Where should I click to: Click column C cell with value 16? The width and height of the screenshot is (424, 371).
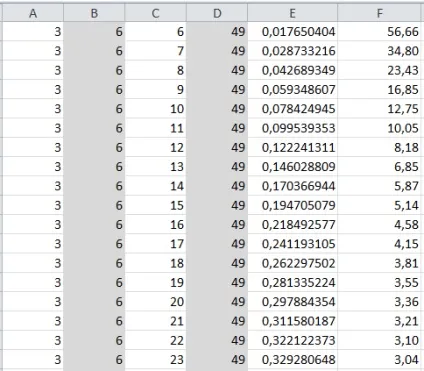(156, 225)
